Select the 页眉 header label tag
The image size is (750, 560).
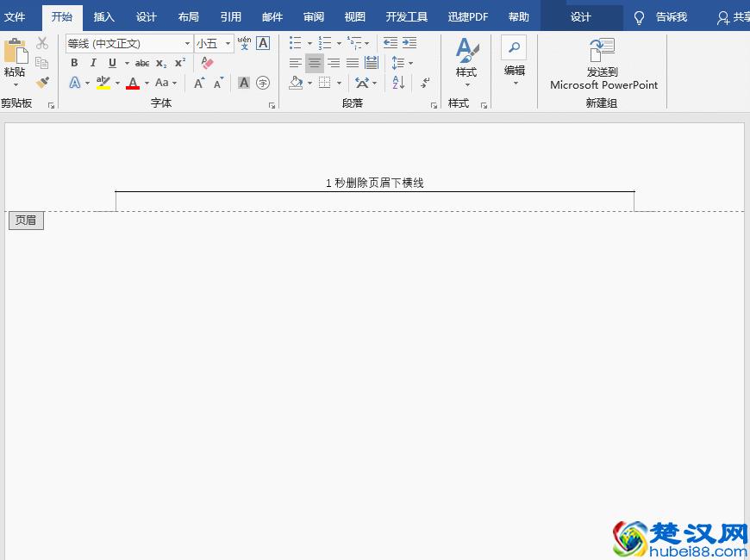(x=25, y=221)
